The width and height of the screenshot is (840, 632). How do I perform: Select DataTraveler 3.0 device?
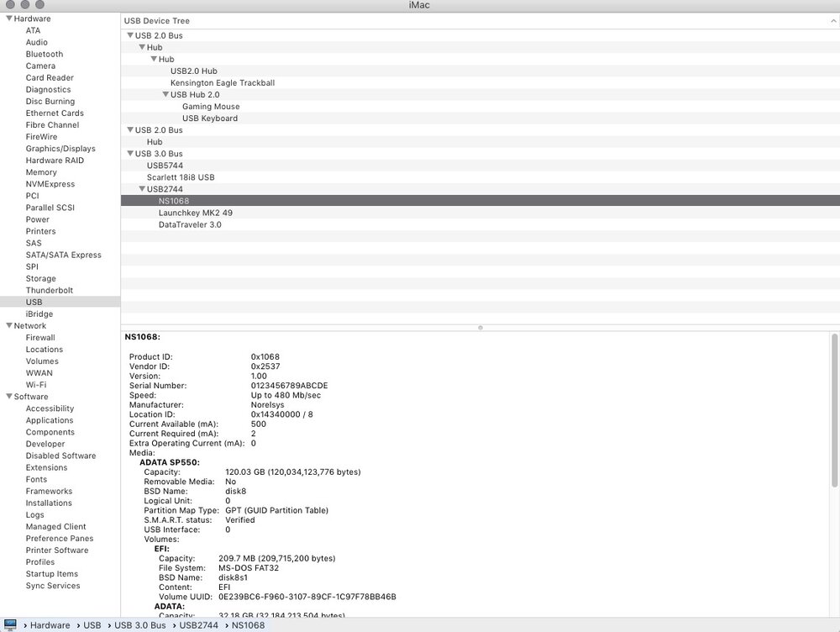pyautogui.click(x=190, y=224)
